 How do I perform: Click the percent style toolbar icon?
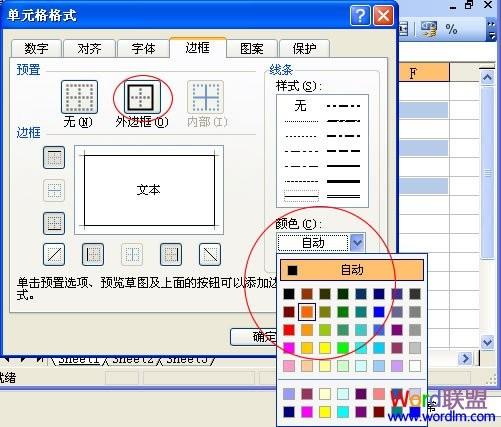point(451,29)
